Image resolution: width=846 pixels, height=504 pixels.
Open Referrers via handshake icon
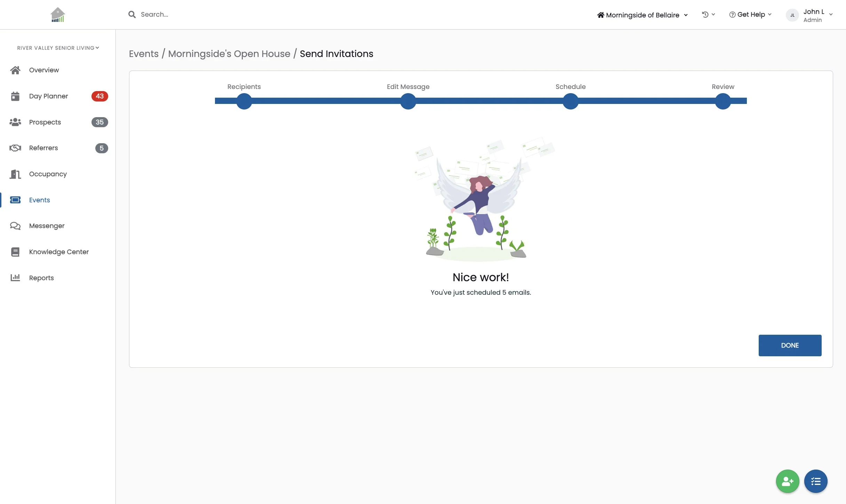15,148
